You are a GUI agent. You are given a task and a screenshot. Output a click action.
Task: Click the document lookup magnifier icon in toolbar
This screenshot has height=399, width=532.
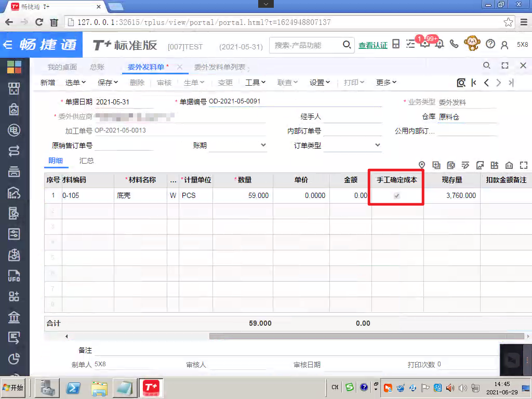[x=461, y=83]
